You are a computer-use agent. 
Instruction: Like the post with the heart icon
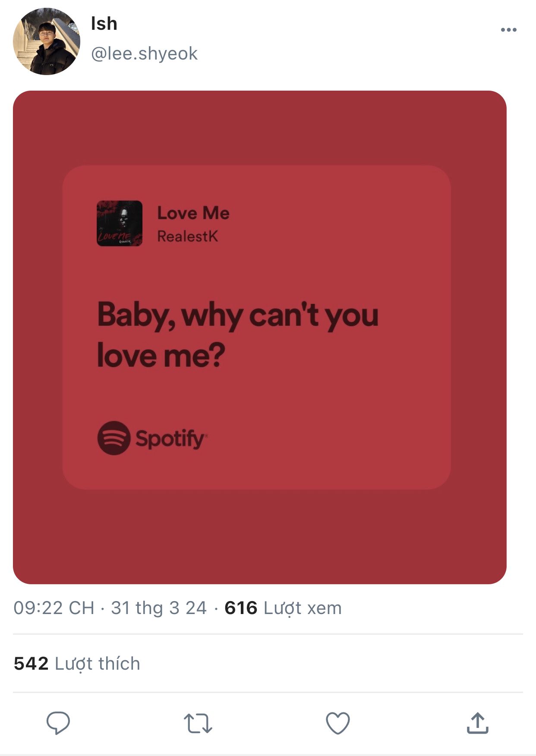[337, 723]
